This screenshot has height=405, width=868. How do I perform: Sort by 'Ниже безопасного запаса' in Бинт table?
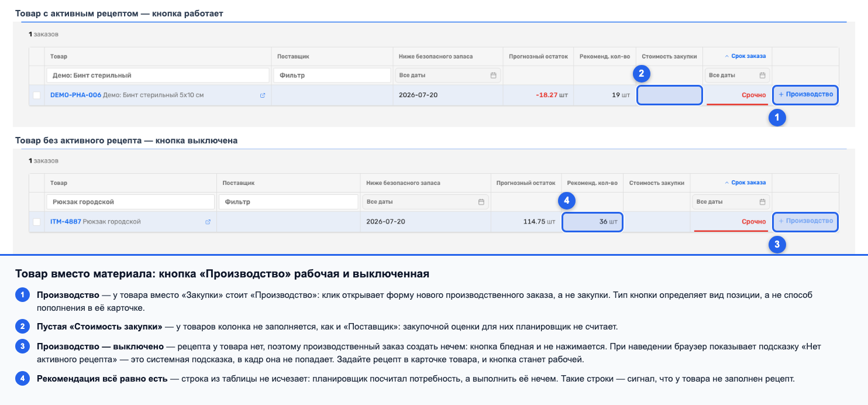(436, 57)
